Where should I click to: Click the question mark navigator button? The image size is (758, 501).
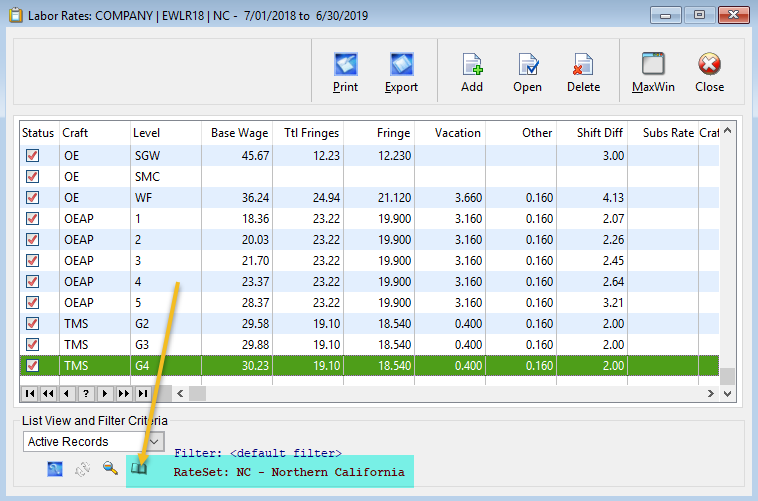click(x=86, y=394)
